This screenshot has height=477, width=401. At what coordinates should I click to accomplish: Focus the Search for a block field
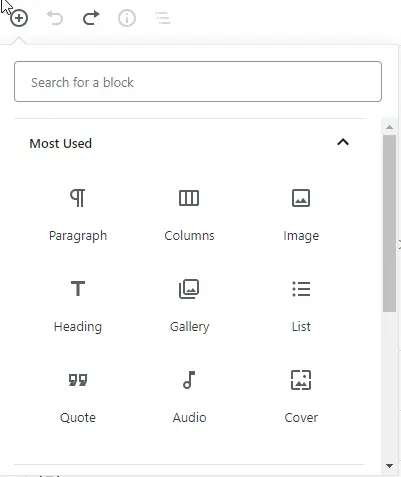tap(198, 81)
